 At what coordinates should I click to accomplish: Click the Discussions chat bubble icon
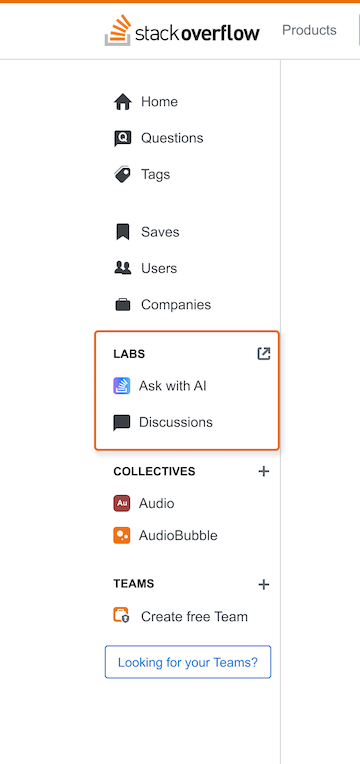click(122, 422)
